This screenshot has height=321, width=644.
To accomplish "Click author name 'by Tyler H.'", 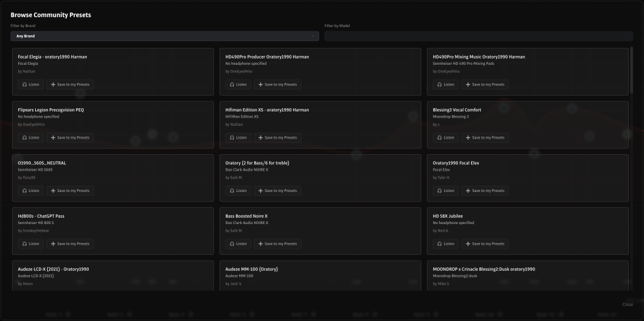I will 441,178.
